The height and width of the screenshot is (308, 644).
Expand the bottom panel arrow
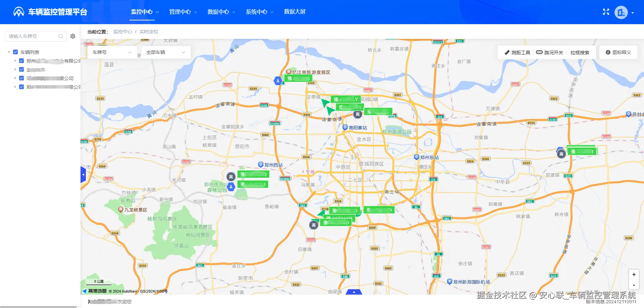[x=354, y=292]
